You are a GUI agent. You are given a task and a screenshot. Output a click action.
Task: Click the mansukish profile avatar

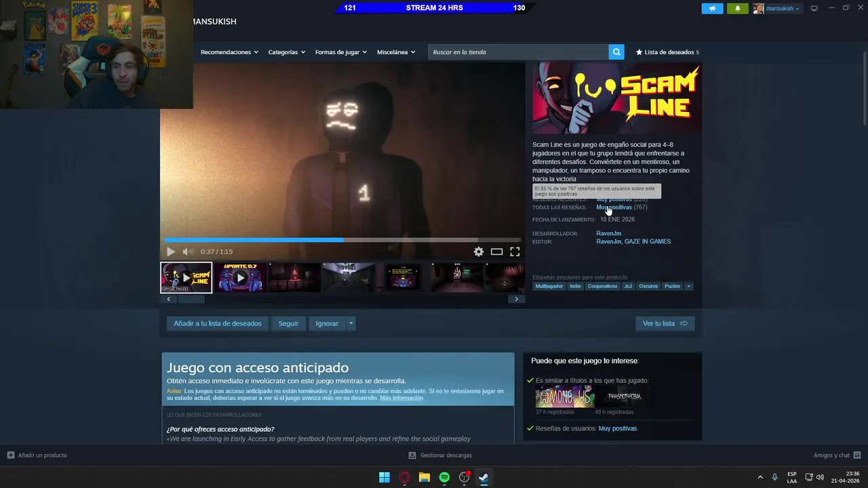758,8
